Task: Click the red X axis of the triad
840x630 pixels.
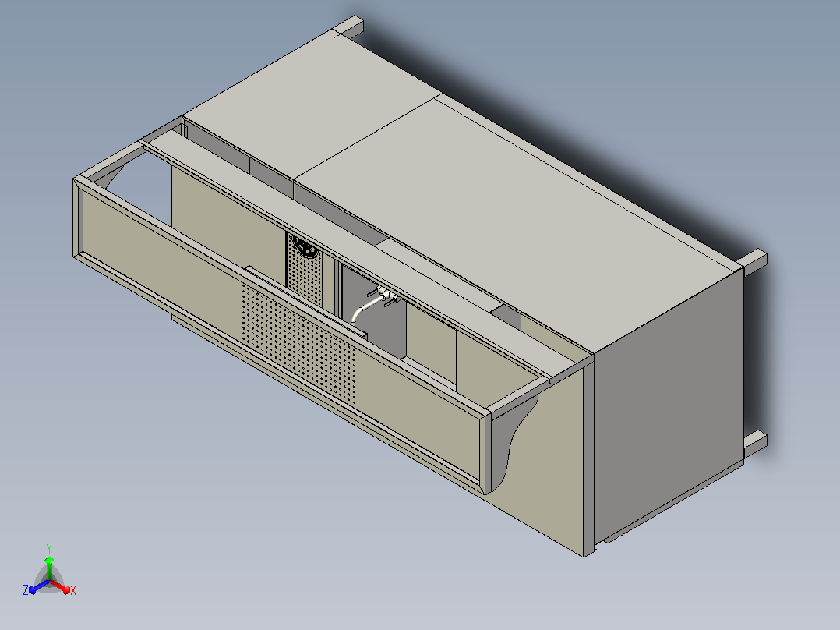Action: (x=62, y=586)
